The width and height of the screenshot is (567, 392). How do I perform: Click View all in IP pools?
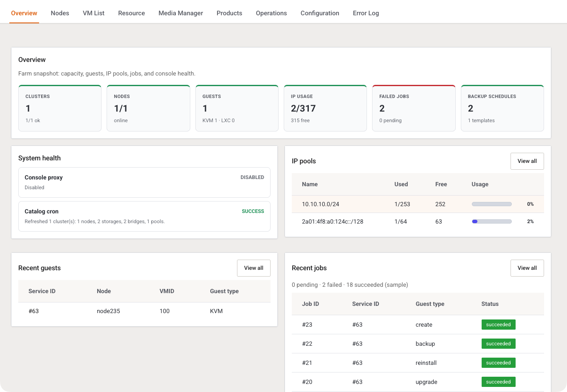click(527, 161)
